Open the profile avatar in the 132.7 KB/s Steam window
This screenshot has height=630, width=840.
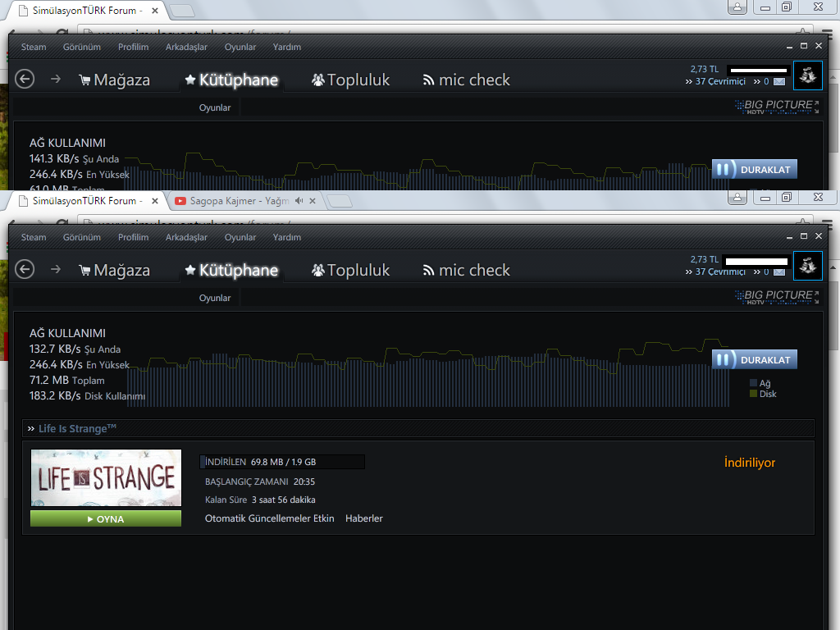click(808, 265)
